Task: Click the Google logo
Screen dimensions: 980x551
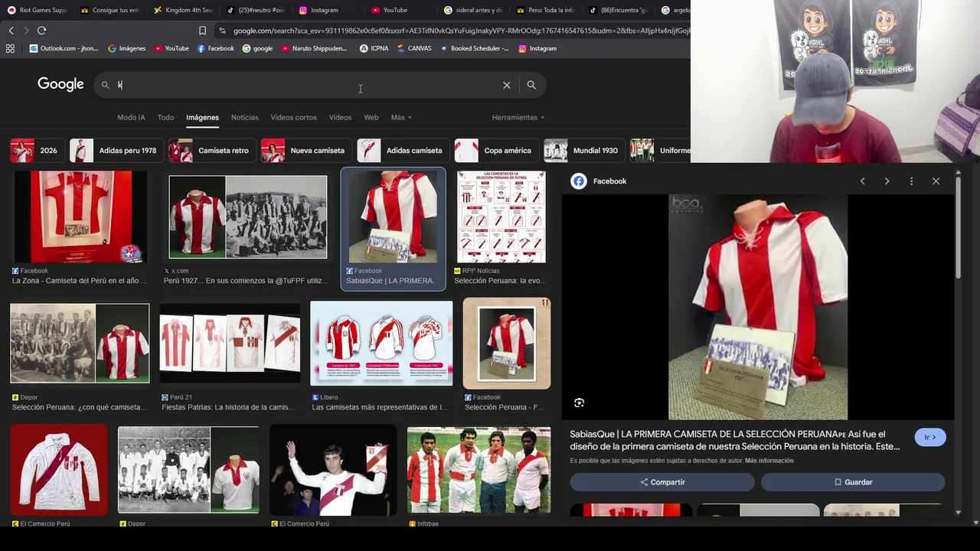Action: (x=60, y=84)
